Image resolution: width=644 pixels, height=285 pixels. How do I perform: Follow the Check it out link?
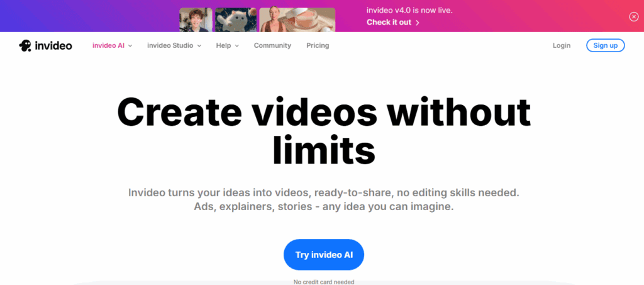point(389,22)
